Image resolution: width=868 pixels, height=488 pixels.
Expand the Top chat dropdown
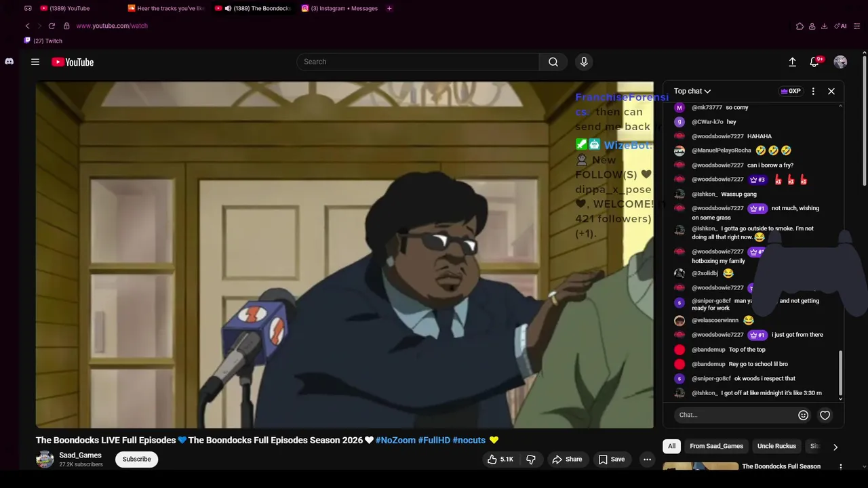[x=692, y=91]
